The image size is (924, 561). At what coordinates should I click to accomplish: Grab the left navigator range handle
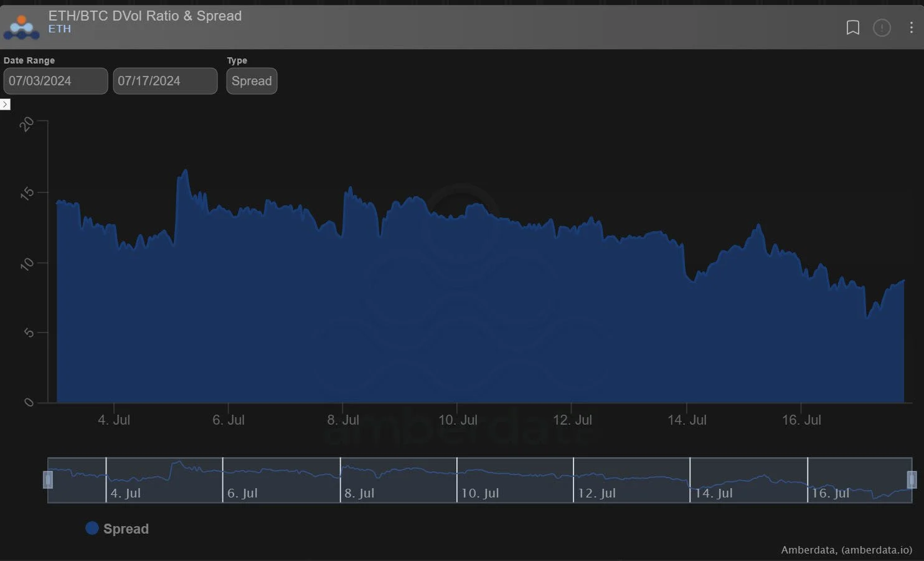pos(48,479)
